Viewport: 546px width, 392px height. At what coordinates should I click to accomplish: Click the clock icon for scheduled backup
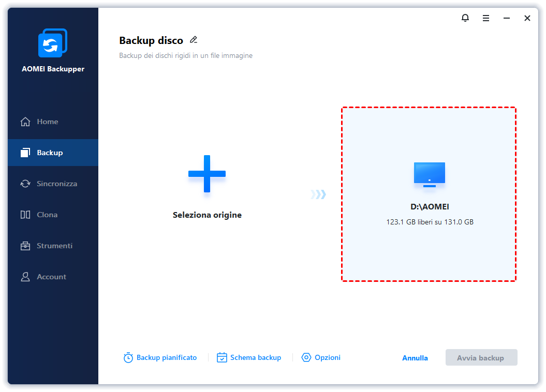click(x=128, y=357)
